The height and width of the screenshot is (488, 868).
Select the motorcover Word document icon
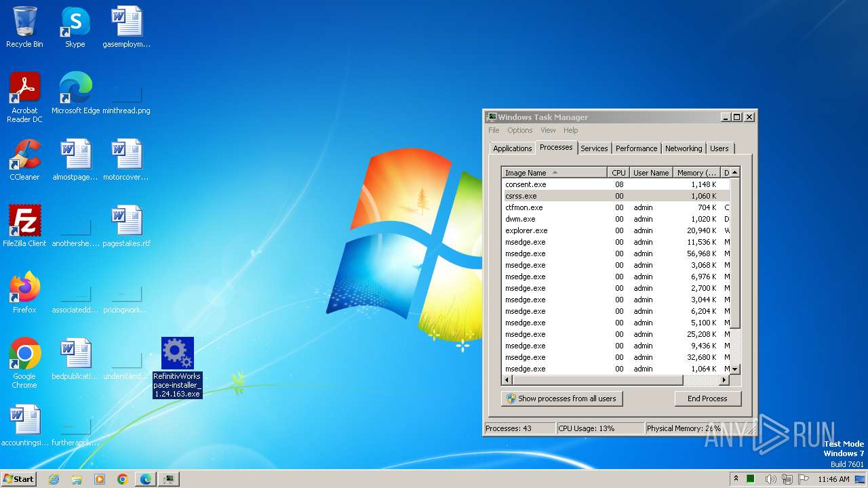pos(126,159)
